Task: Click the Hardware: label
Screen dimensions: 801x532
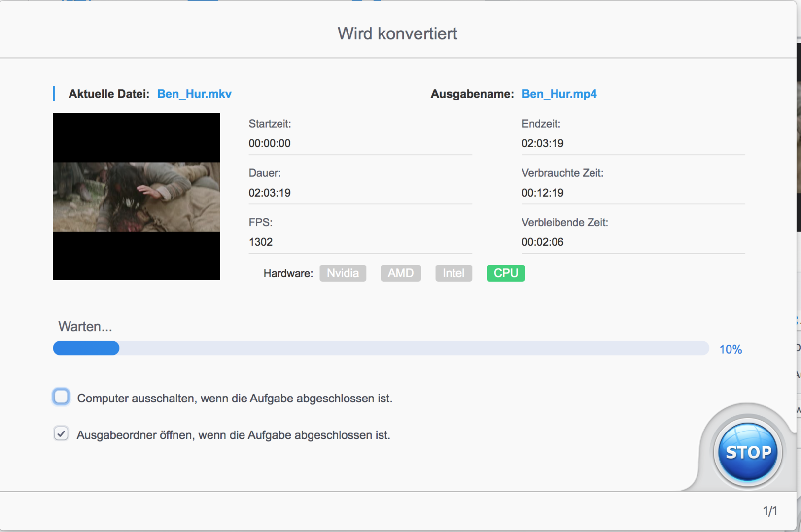Action: click(288, 273)
